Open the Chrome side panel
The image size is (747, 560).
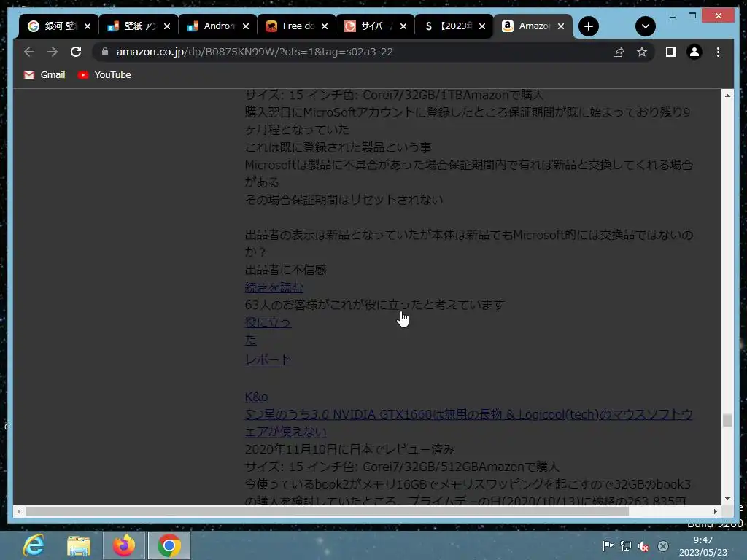point(671,52)
